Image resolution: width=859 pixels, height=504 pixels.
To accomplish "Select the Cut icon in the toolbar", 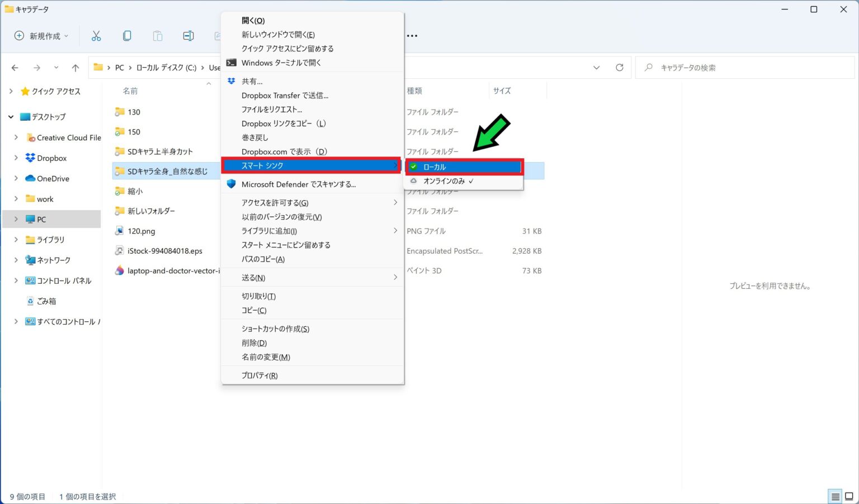I will (x=96, y=35).
